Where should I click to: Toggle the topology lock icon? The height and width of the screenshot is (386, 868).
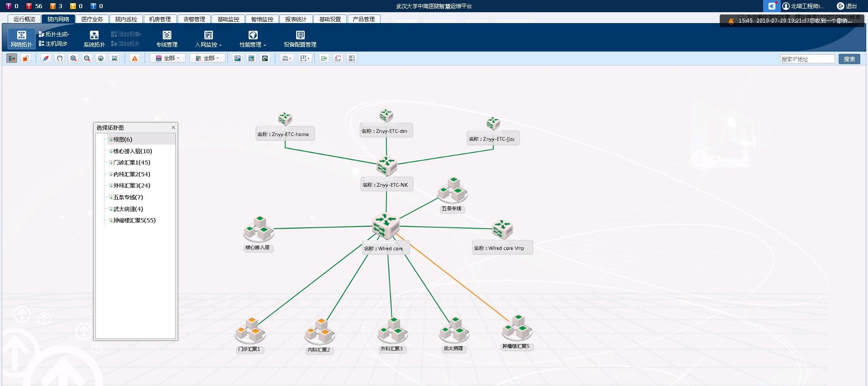(x=26, y=58)
